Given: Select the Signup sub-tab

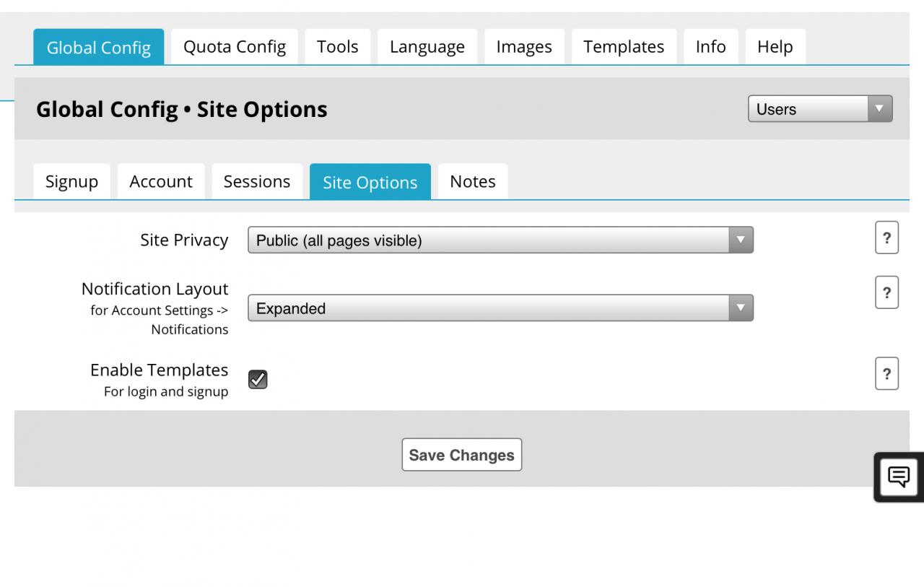Looking at the screenshot, I should (71, 182).
